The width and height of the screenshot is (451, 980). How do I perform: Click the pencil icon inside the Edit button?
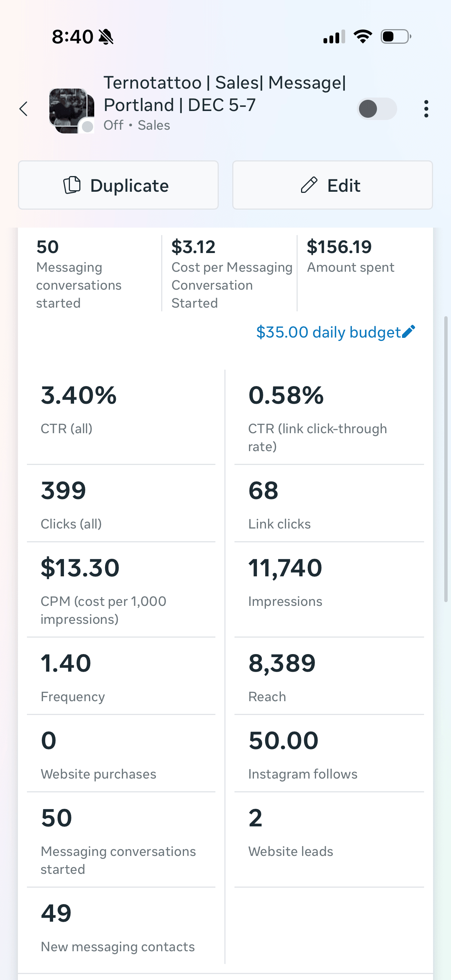[310, 185]
